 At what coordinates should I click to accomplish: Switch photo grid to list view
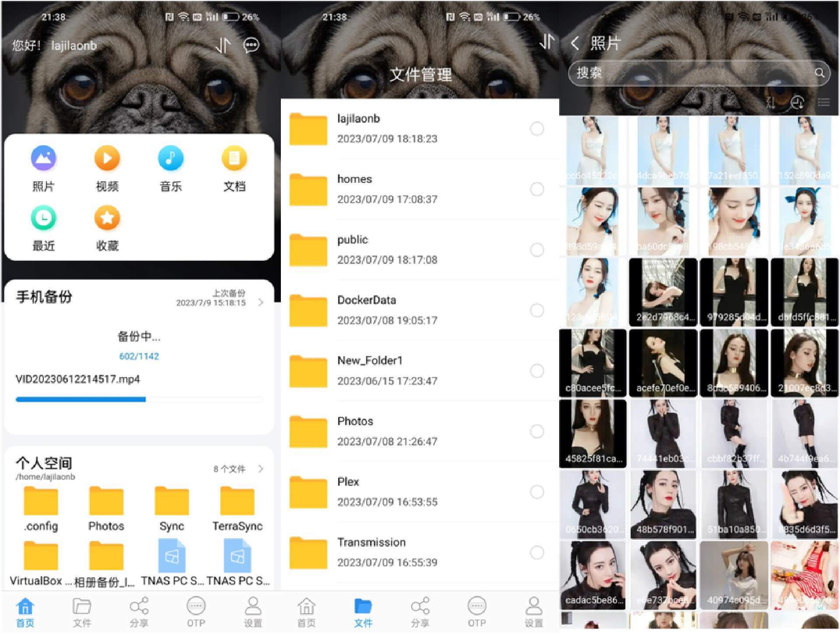[824, 102]
